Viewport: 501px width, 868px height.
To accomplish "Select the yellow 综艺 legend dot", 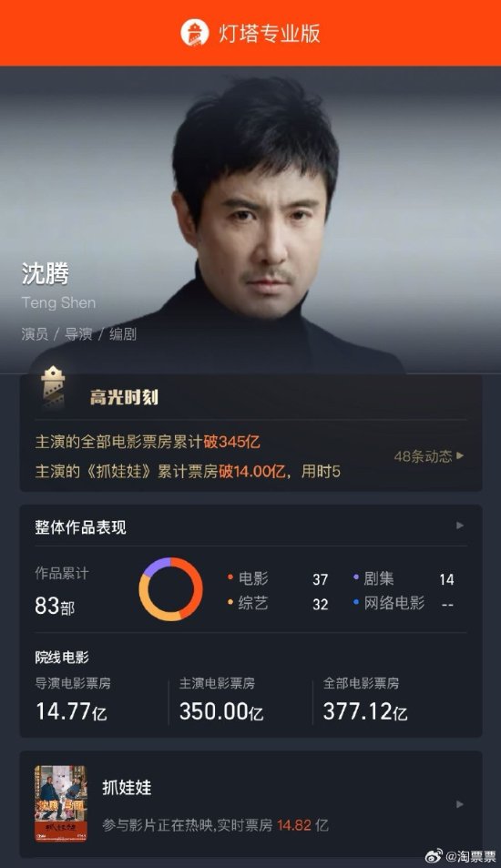I will (x=230, y=602).
